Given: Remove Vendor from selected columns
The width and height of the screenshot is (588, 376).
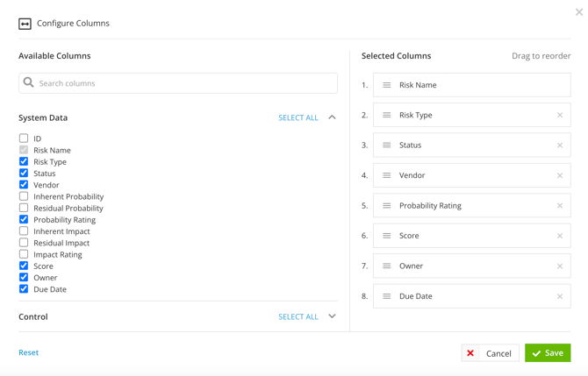Looking at the screenshot, I should pos(560,175).
